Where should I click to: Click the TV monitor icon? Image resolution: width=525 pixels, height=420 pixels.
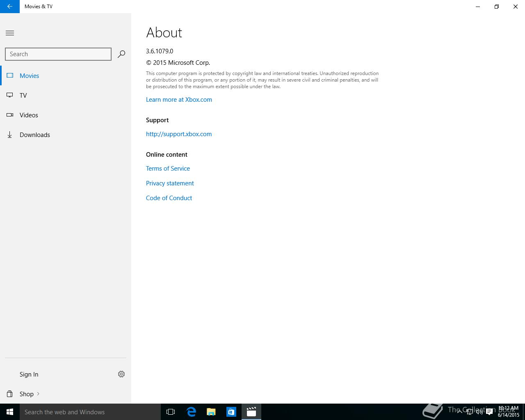pos(10,95)
